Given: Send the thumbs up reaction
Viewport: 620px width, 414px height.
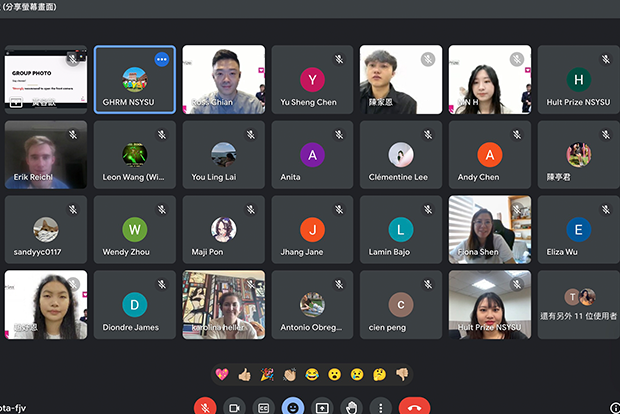Looking at the screenshot, I should [243, 374].
